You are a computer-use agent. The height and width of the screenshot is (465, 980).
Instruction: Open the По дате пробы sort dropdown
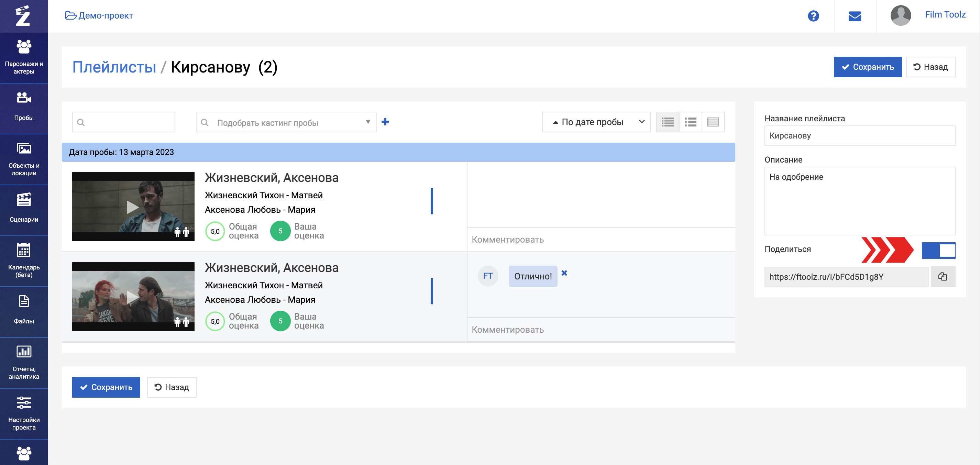[x=596, y=122]
